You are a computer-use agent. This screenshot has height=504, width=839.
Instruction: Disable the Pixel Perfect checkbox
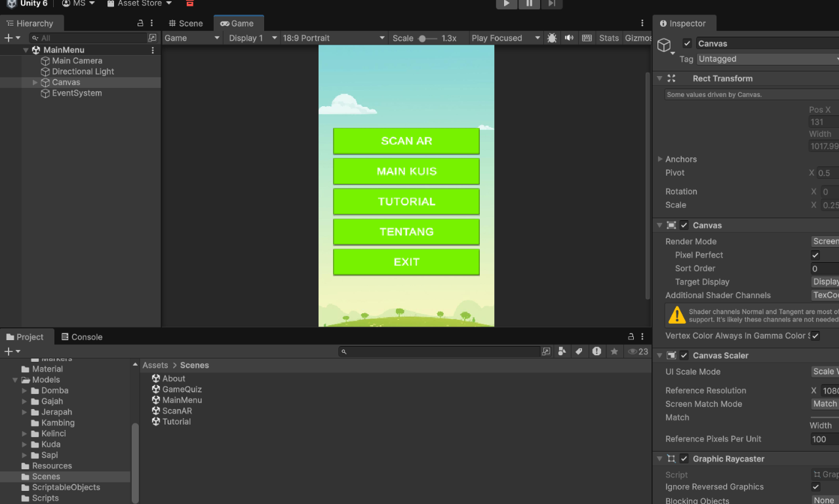pyautogui.click(x=815, y=255)
